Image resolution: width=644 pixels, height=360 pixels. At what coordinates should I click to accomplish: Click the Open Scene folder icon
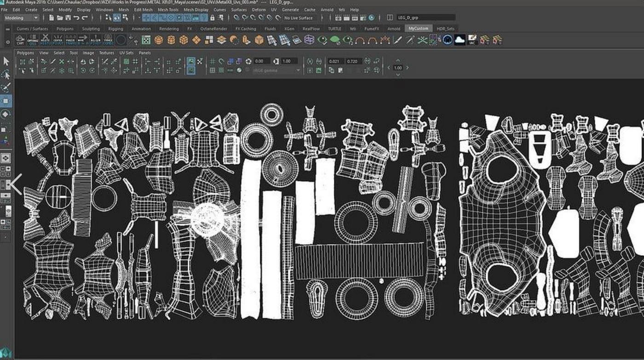click(x=59, y=18)
